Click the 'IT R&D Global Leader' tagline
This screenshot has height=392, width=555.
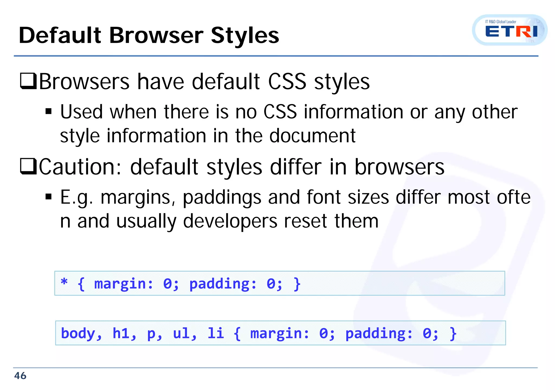pyautogui.click(x=501, y=22)
